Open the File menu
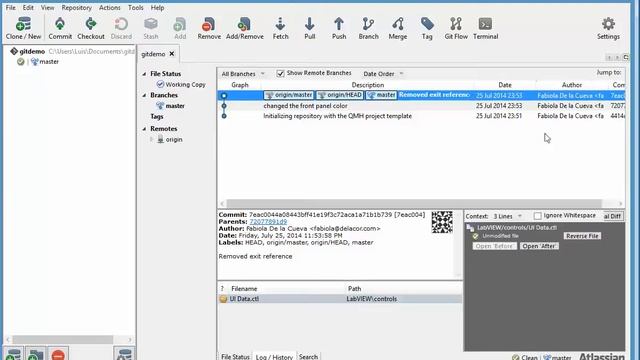 point(11,7)
